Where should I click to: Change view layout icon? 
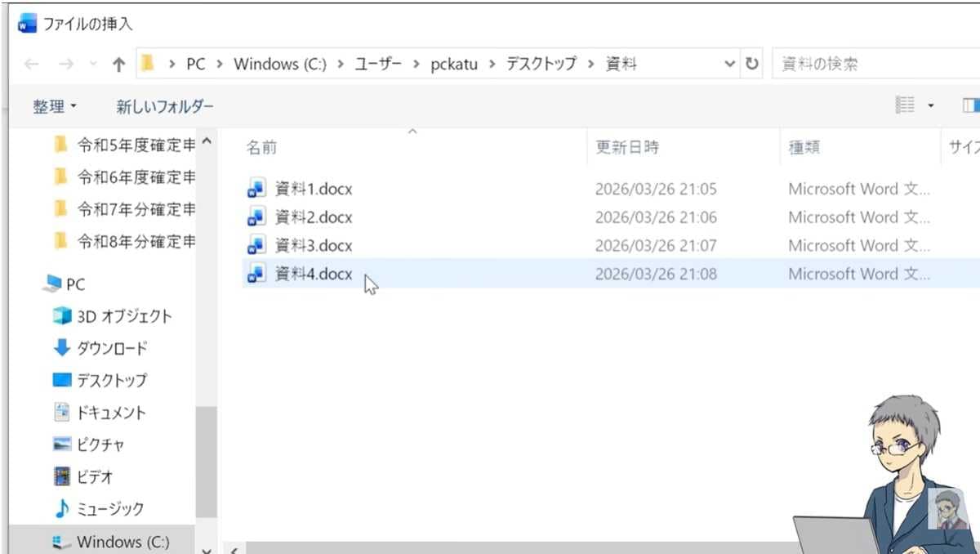coord(905,105)
